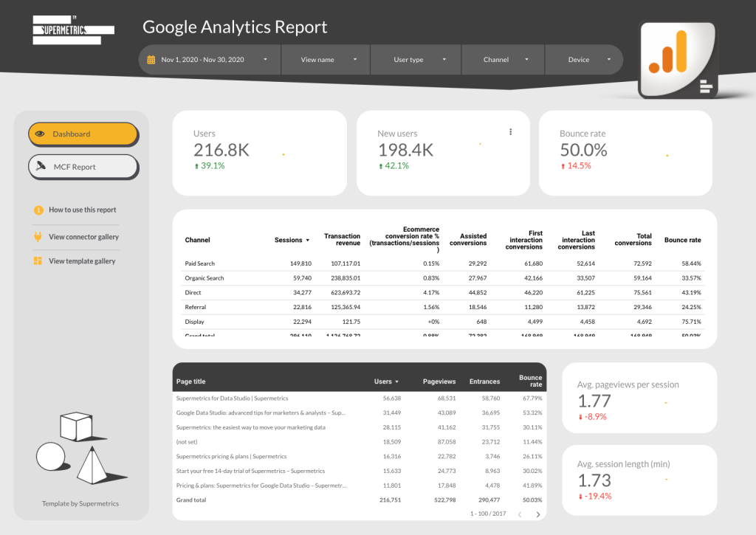Select the Organic Search channel row
This screenshot has height=535, width=756.
pyautogui.click(x=443, y=278)
